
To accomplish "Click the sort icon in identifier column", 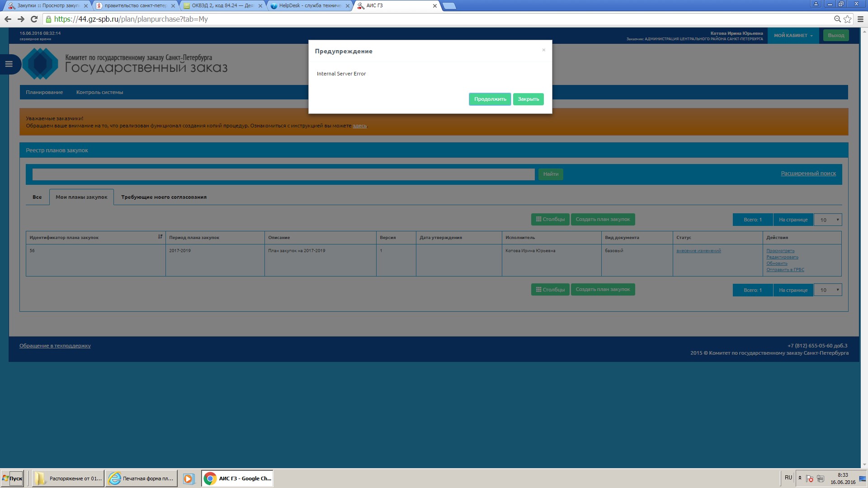I will [x=160, y=237].
